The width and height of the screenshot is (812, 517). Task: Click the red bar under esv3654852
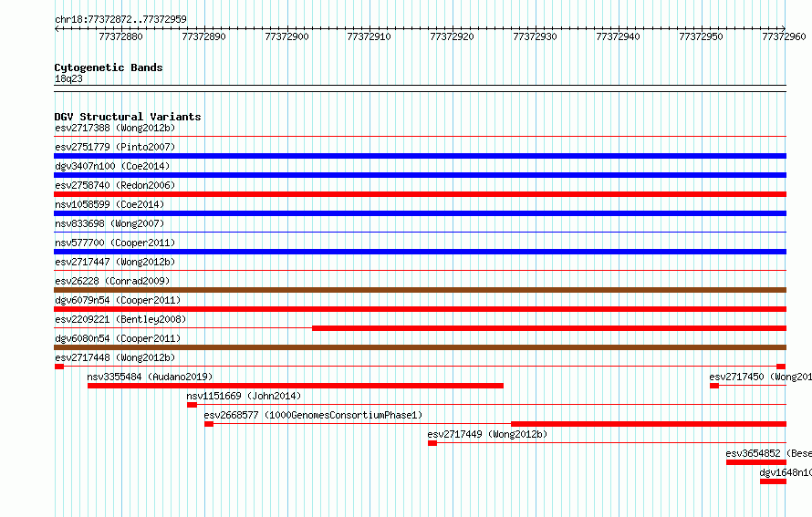coord(756,462)
